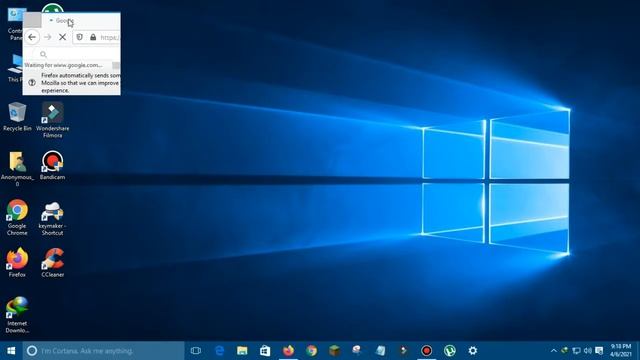Open the Minecraft block taskbar icon
The height and width of the screenshot is (360, 640).
pos(334,351)
